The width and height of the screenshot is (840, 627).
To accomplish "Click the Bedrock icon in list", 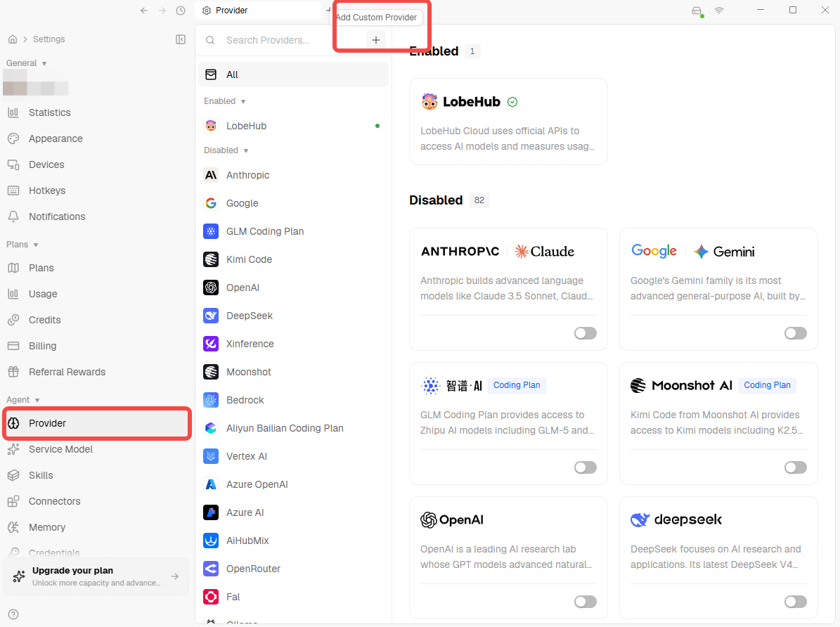I will coord(211,400).
